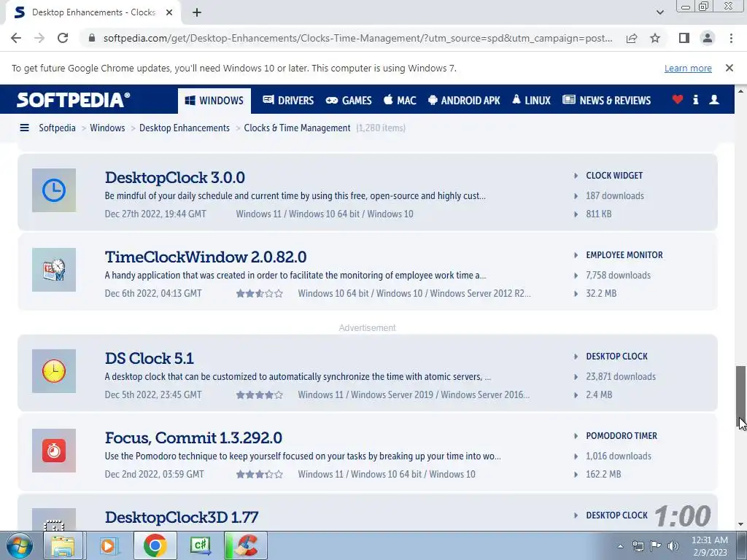Click '187 downloads' text

(x=614, y=195)
